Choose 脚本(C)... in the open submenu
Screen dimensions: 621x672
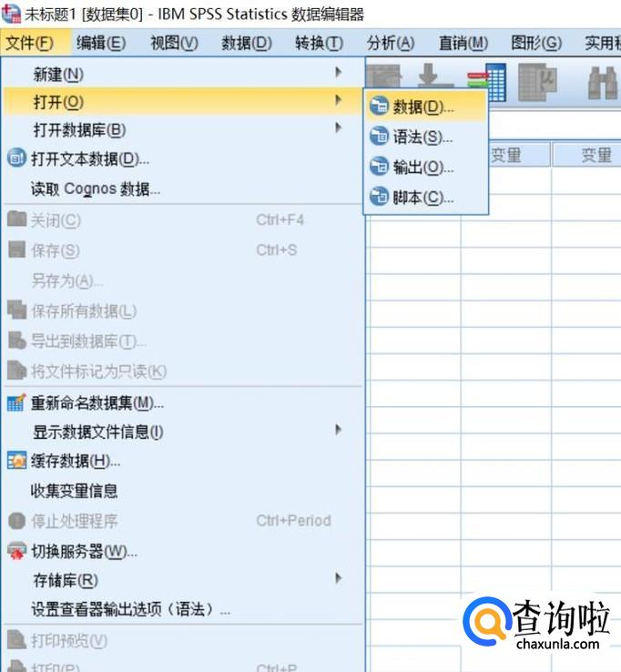pyautogui.click(x=426, y=197)
